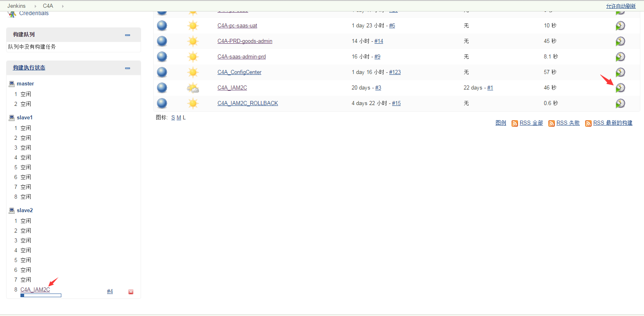
Task: Open last successful build #3 of C4A_IAM2C
Action: pos(378,88)
